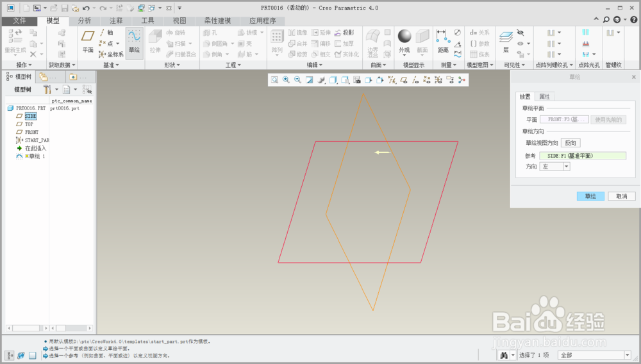The image size is (641, 364).
Task: Open the selection filter dropdown showing 全部
Action: coord(595,356)
